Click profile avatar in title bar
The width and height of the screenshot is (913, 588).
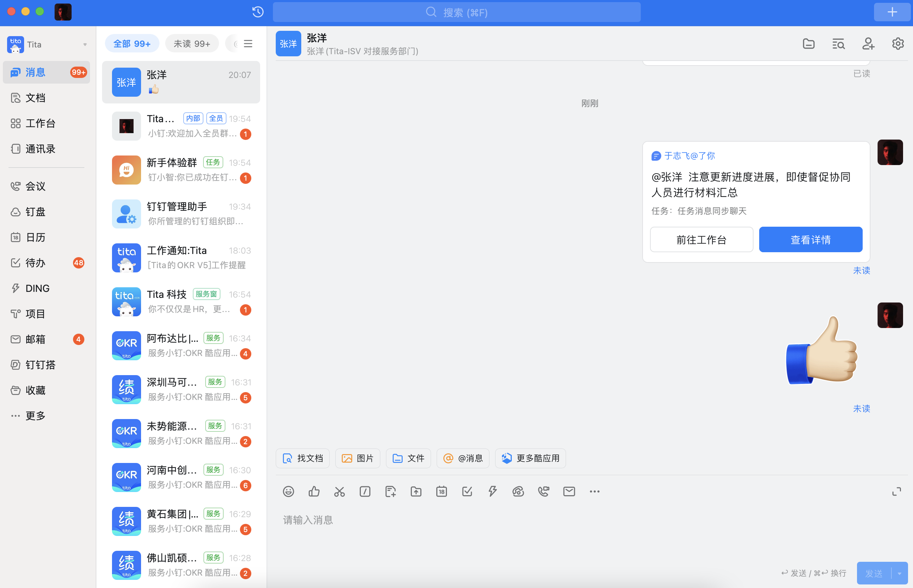click(x=63, y=12)
